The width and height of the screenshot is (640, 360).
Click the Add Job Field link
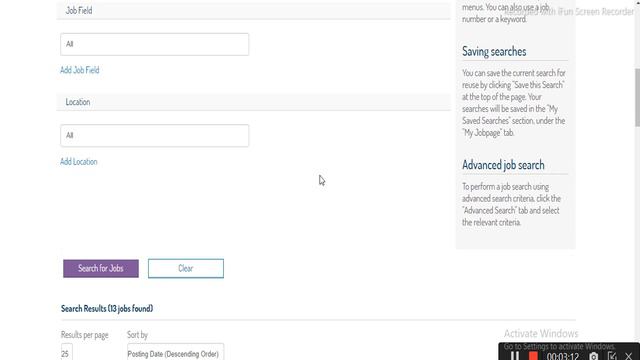pos(80,70)
